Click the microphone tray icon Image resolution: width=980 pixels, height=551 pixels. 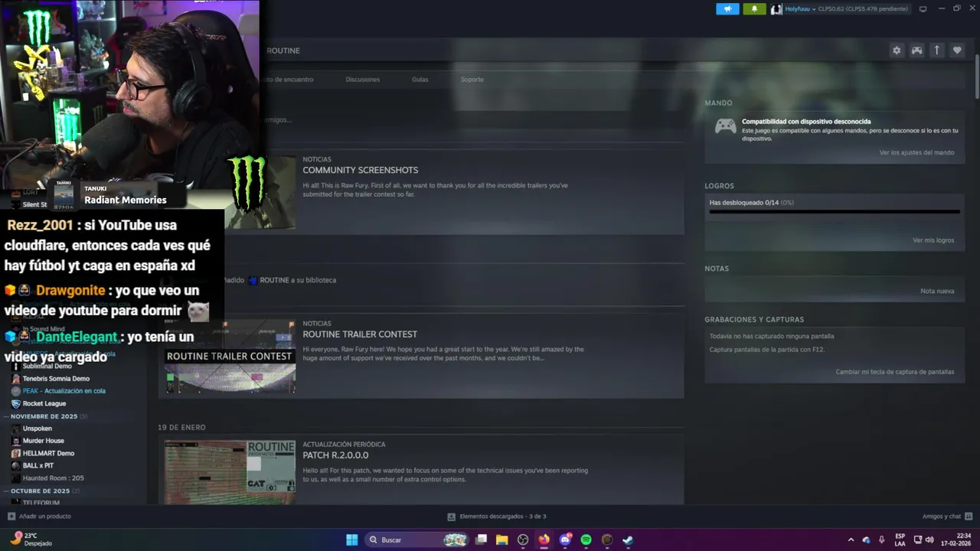click(882, 540)
